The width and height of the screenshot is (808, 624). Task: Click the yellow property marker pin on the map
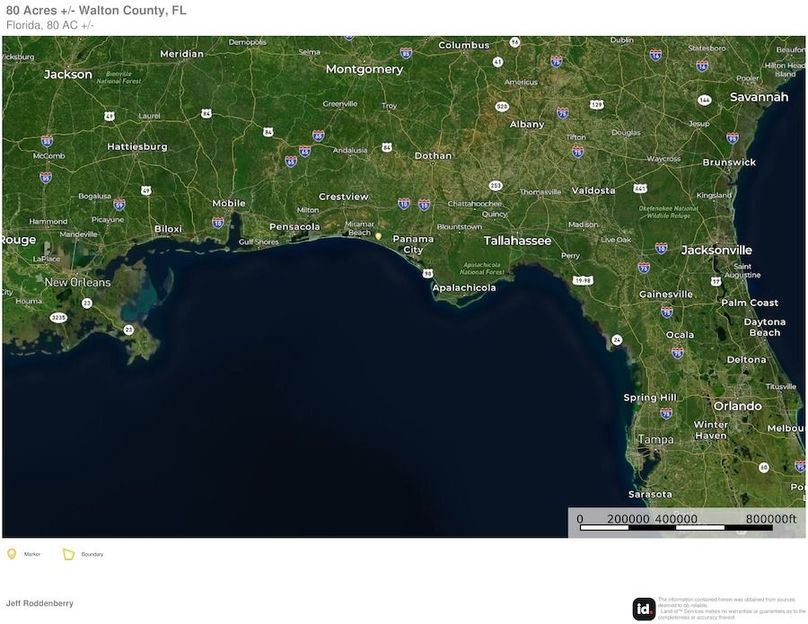(378, 236)
